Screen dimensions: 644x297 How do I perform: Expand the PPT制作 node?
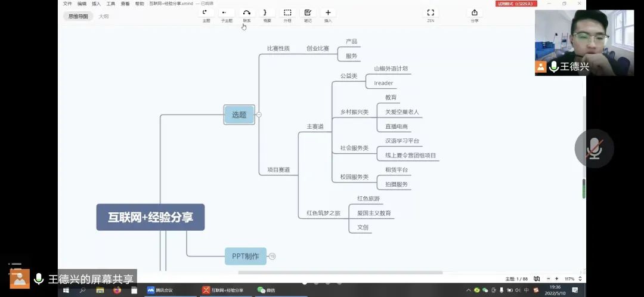273,256
